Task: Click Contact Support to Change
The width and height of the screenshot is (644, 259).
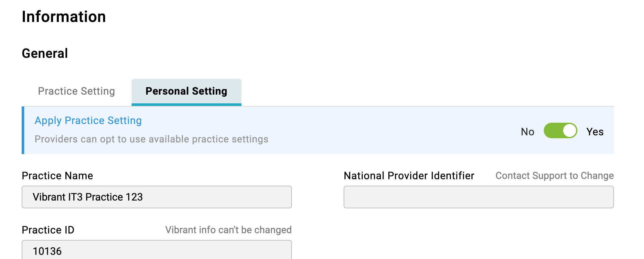Action: [x=554, y=176]
